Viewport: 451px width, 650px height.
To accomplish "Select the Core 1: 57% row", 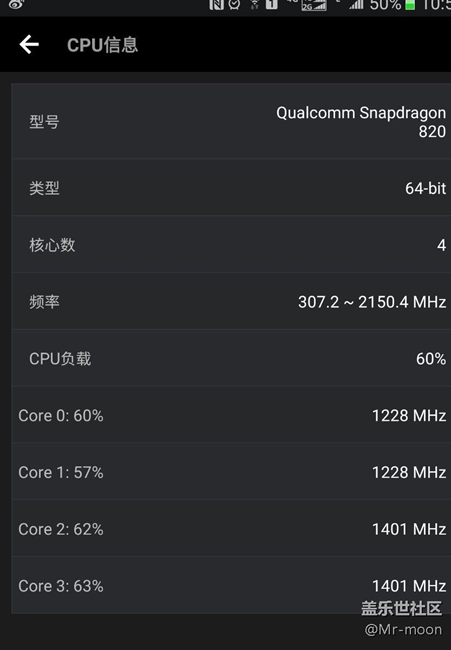I will pyautogui.click(x=231, y=472).
